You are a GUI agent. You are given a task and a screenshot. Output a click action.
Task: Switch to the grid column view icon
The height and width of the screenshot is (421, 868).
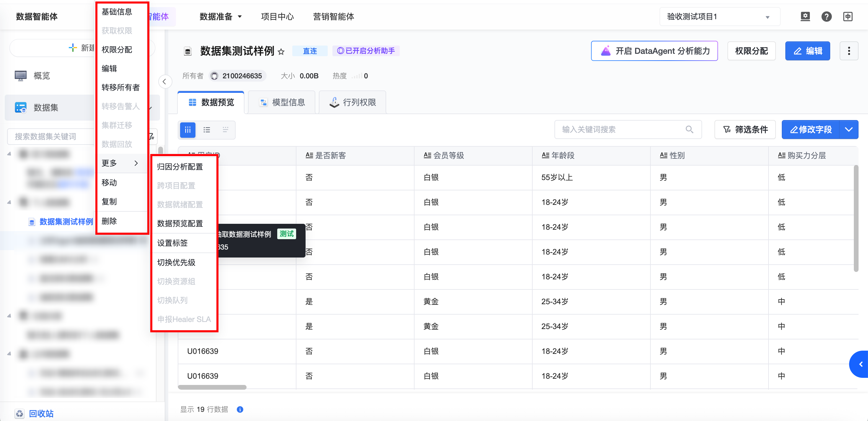point(188,129)
